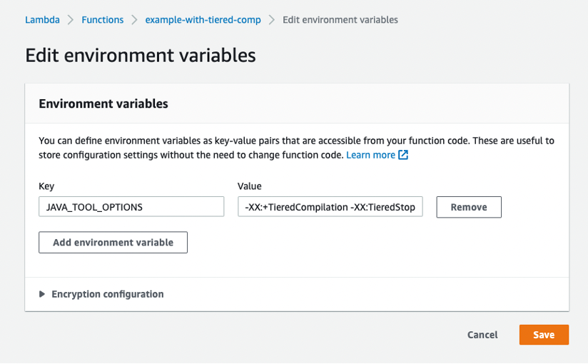
Task: Open the Learn more link
Action: (x=370, y=155)
